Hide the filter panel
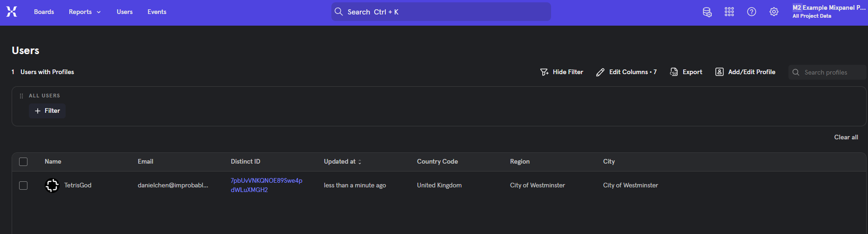The width and height of the screenshot is (868, 234). tap(562, 72)
